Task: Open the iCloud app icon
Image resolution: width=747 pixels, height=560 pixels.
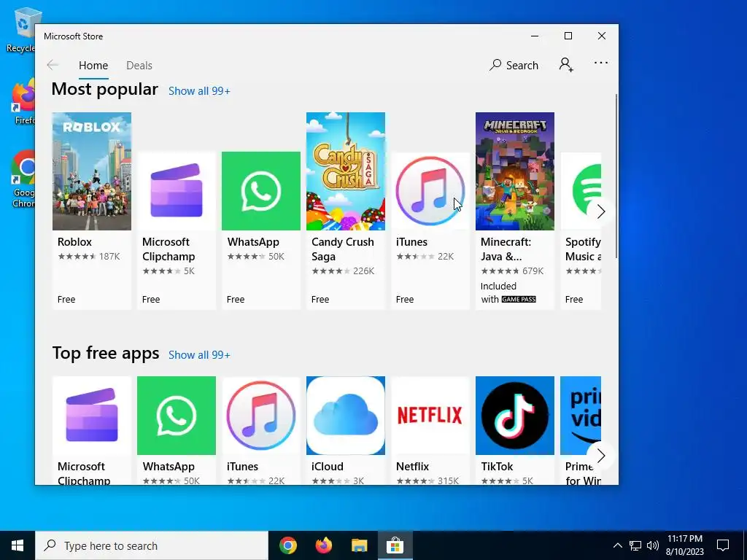Action: [x=345, y=416]
